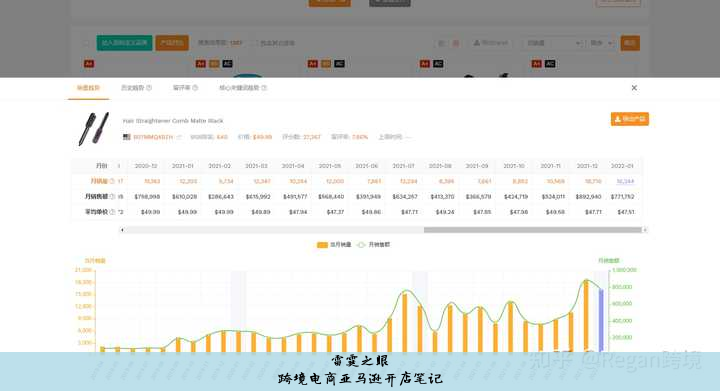720x392 pixels.
Task: Click the US flag marketplace icon
Action: tap(127, 137)
